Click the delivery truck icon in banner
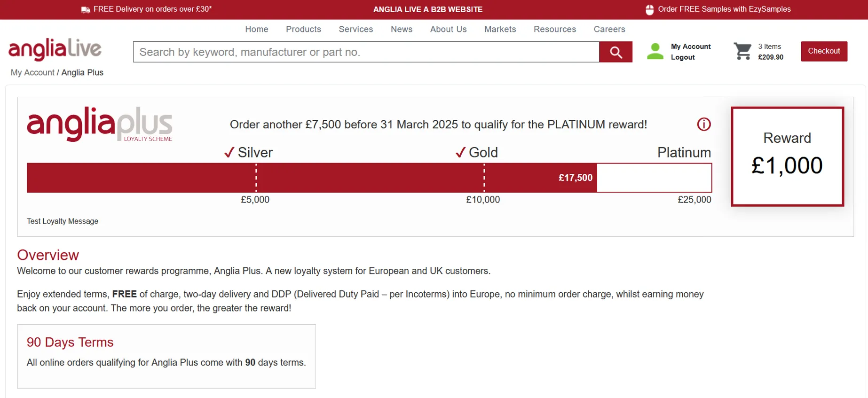This screenshot has height=398, width=868. click(x=85, y=9)
